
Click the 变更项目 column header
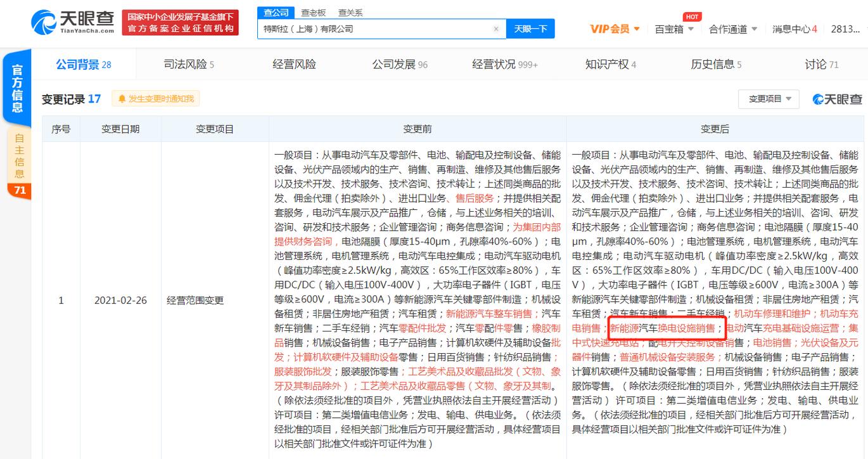[x=215, y=129]
